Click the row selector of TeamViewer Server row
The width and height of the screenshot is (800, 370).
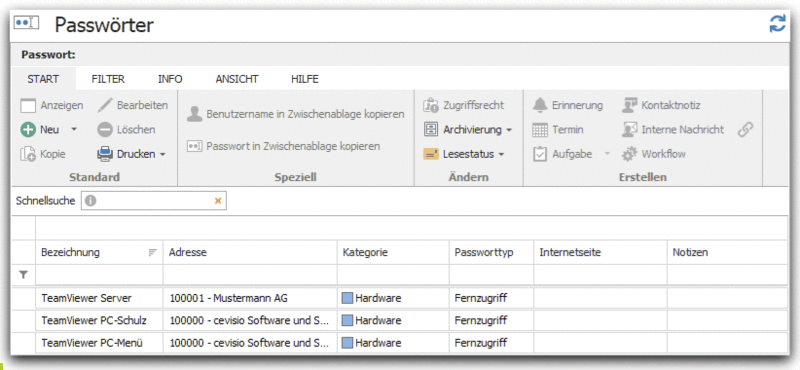click(23, 298)
